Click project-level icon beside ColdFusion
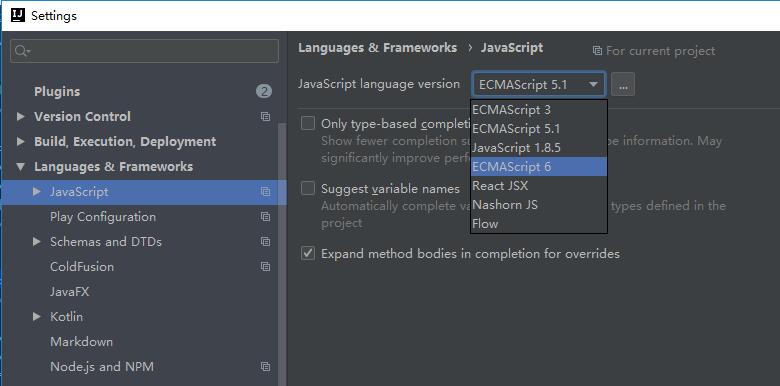780x386 pixels. pos(265,267)
